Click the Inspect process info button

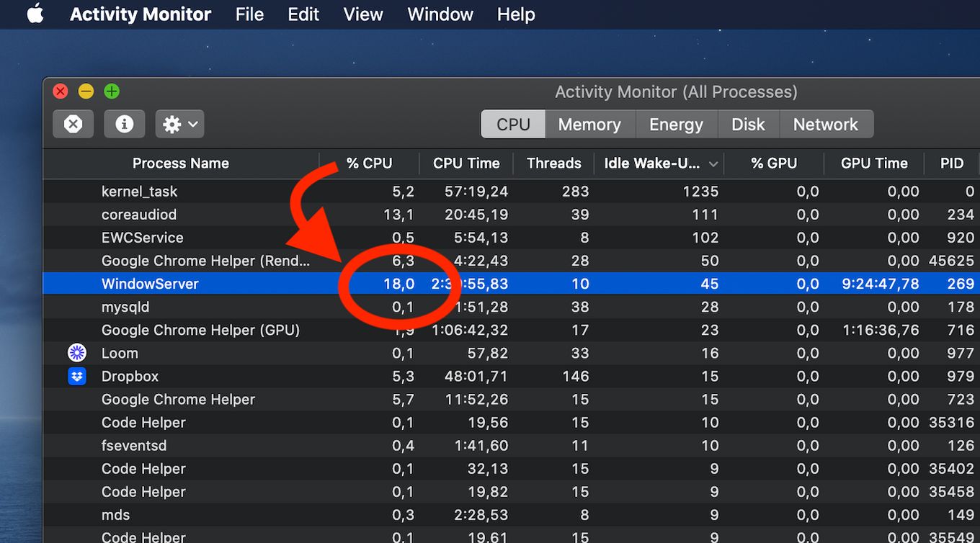(125, 124)
